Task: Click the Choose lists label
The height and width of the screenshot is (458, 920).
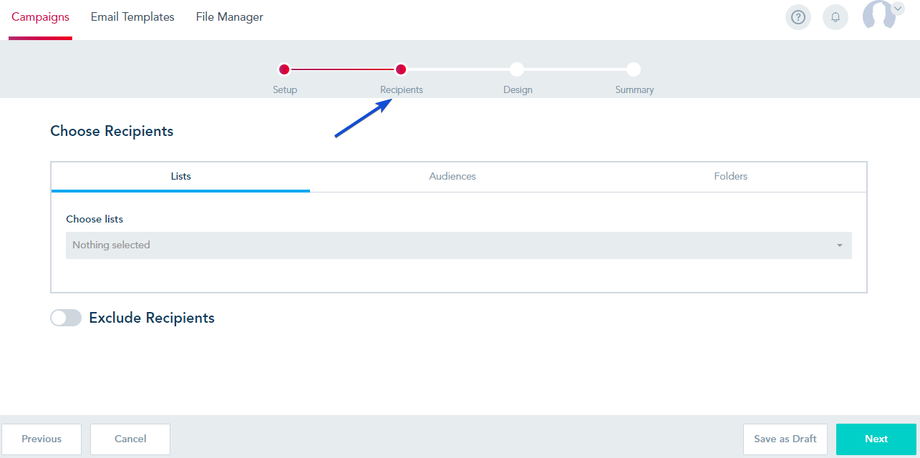Action: coord(94,219)
